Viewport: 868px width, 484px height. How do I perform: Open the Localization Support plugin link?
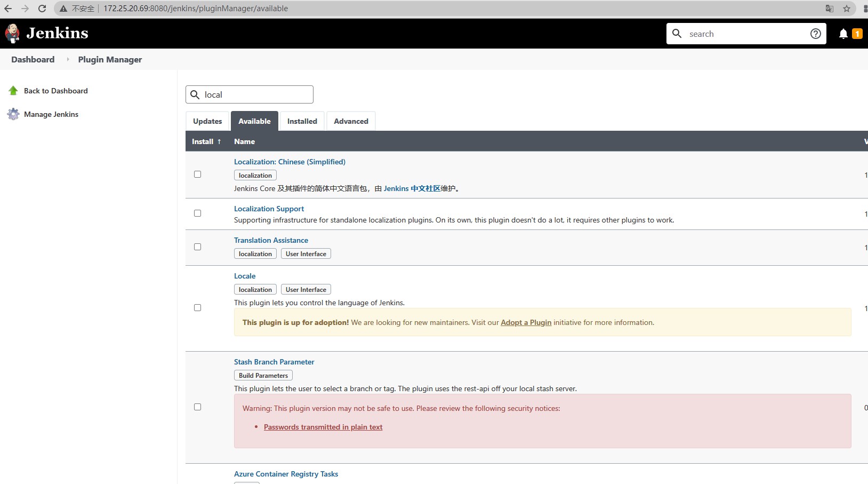coord(269,209)
